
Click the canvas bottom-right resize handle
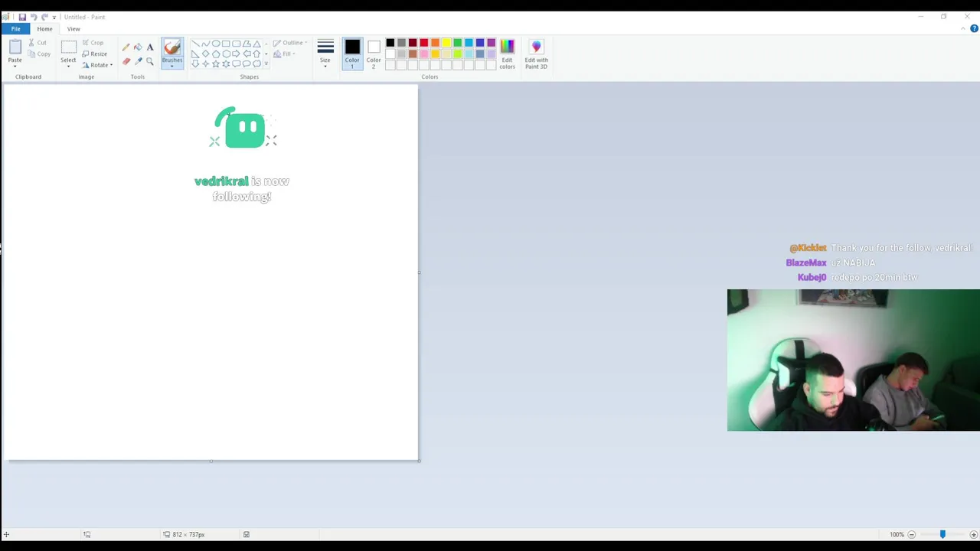420,461
